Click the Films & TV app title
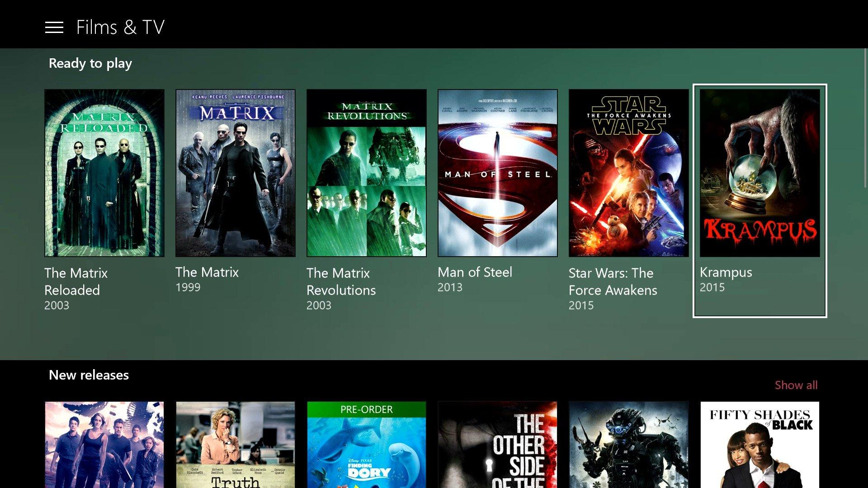 pos(120,27)
